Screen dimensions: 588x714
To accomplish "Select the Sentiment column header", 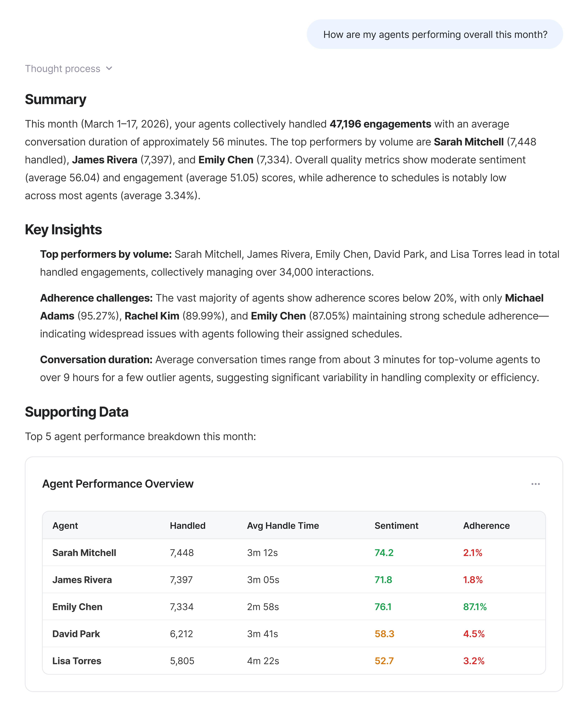I will pyautogui.click(x=396, y=526).
